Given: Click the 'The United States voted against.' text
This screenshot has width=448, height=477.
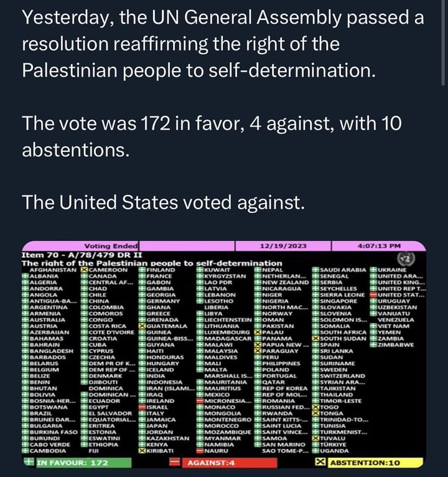Looking at the screenshot, I should click(x=162, y=202).
